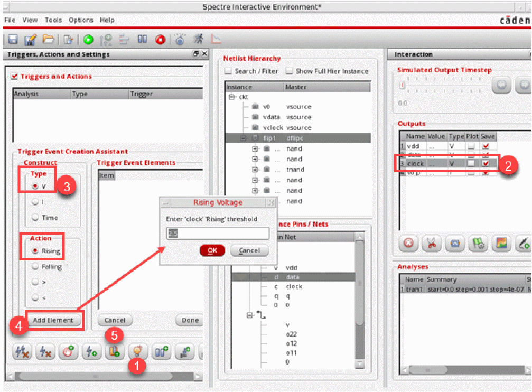Select the less-than action radio button
This screenshot has height=392, width=532.
[35, 297]
